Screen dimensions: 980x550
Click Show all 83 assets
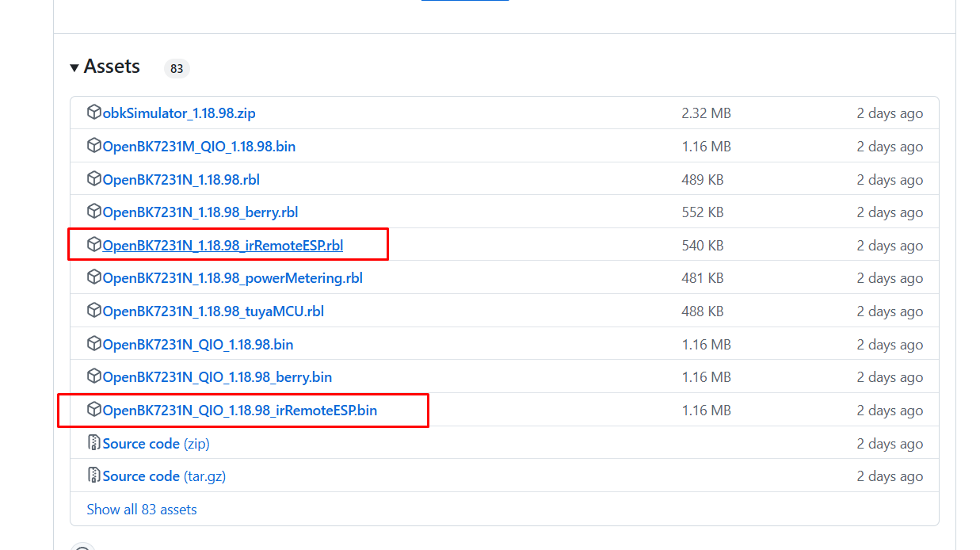[142, 510]
